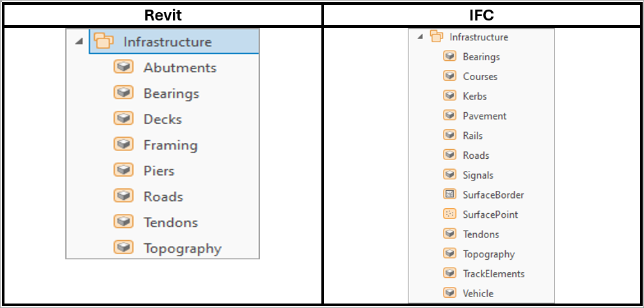Click the IFC column header
Image resolution: width=644 pixels, height=308 pixels.
pos(482,14)
